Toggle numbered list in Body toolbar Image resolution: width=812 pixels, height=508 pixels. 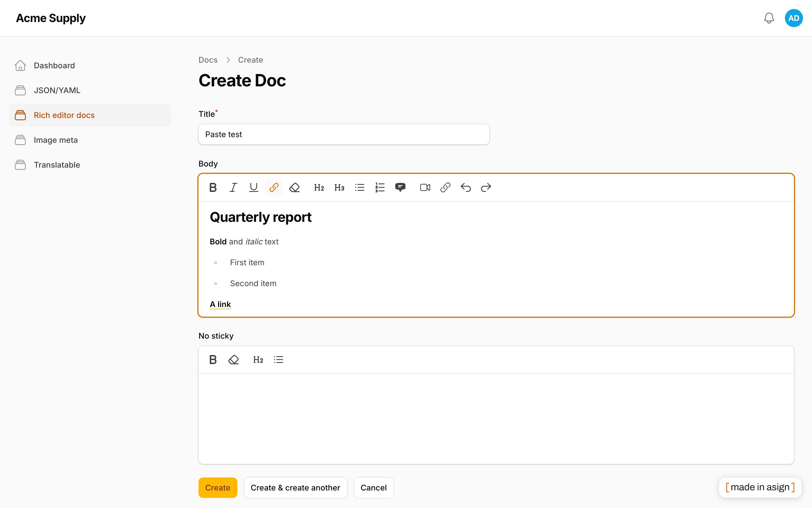[x=380, y=187]
